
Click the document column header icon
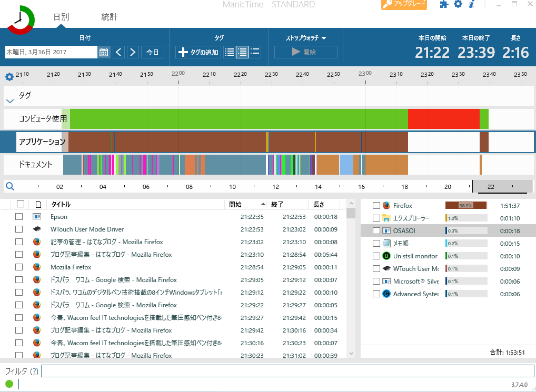(x=38, y=204)
